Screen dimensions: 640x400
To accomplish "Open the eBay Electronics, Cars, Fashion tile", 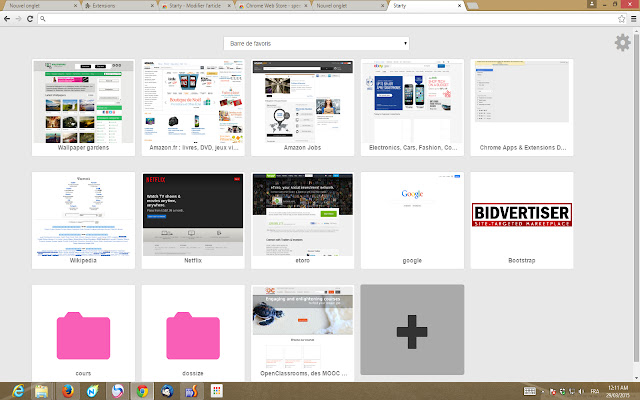I will [x=412, y=107].
